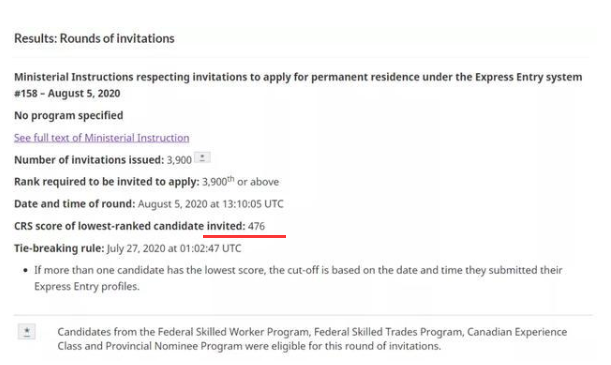Click the footnote return asterisk icon at bottom
Image resolution: width=611 pixels, height=365 pixels.
point(27,332)
